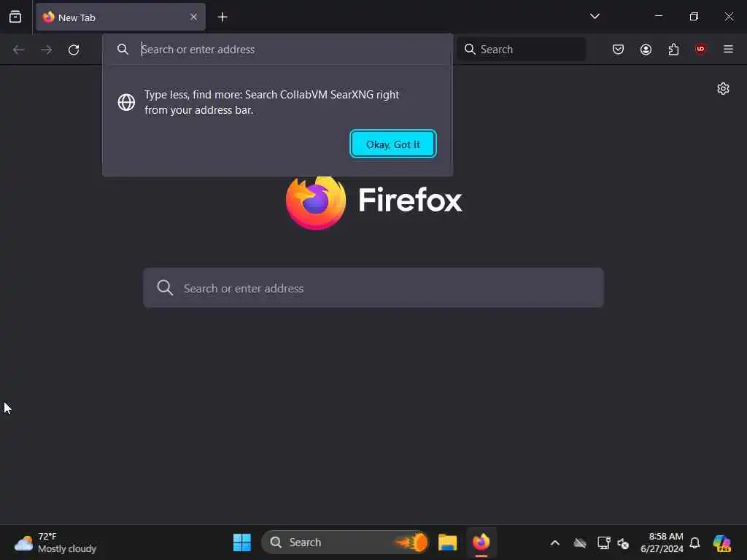Open the 72°F Mostly cloudy weather widget

click(55, 542)
